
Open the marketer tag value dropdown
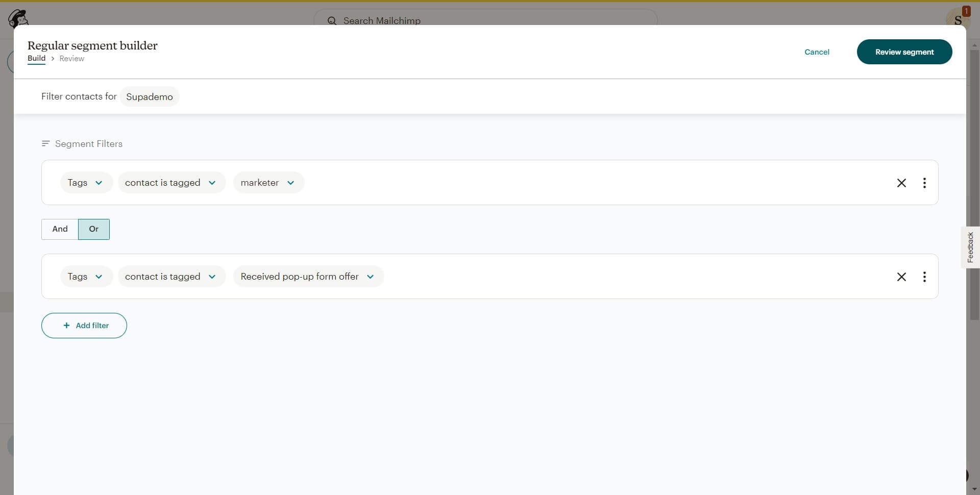click(x=268, y=183)
